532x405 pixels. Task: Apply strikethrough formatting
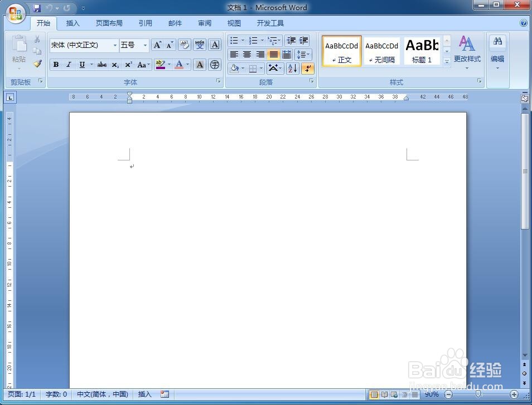point(102,65)
